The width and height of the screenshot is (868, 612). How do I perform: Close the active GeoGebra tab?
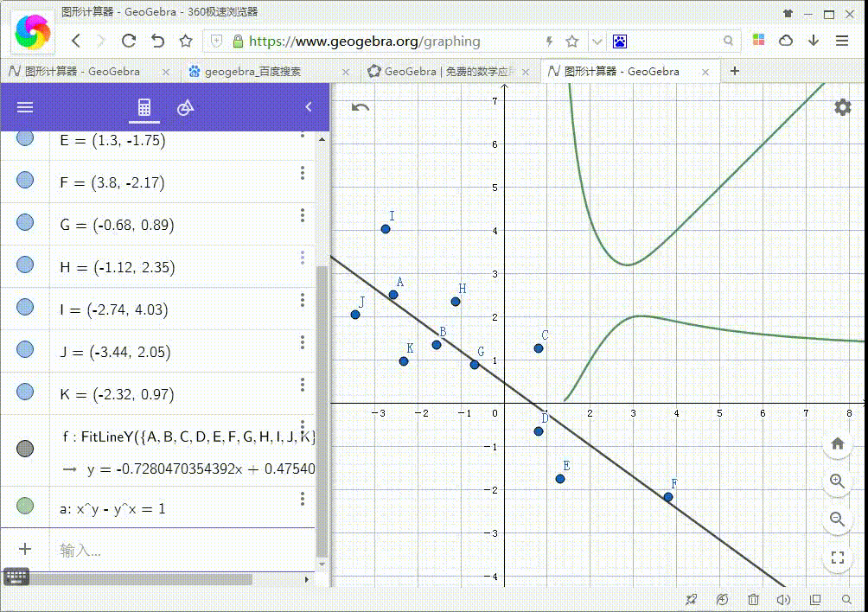point(705,72)
